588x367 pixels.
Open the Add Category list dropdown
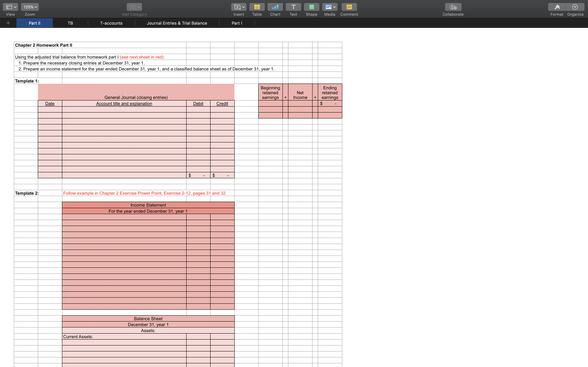click(134, 7)
